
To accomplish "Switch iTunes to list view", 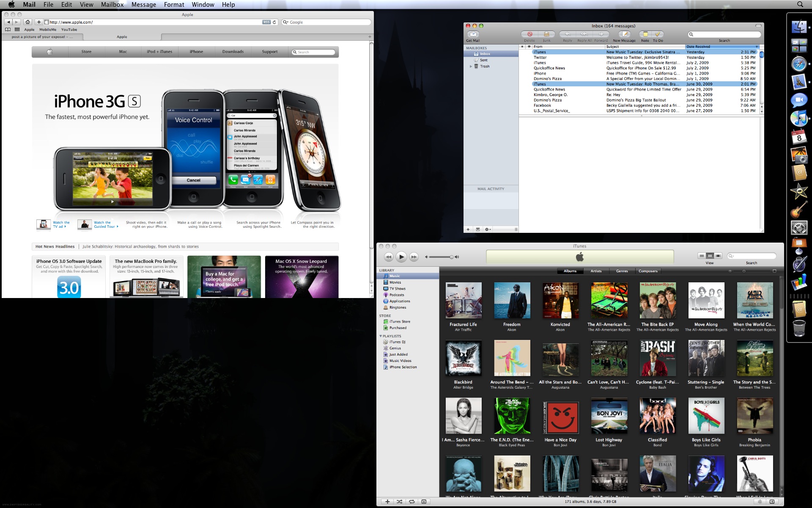I will point(702,256).
